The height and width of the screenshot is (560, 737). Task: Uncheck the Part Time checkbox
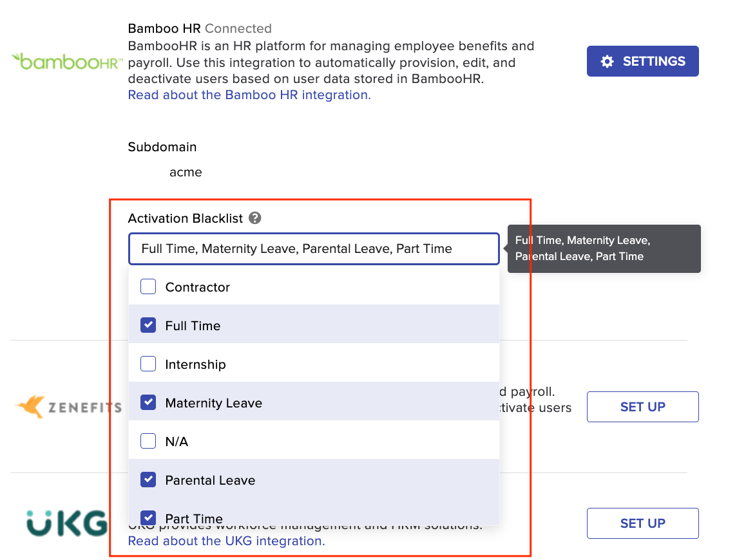tap(148, 518)
